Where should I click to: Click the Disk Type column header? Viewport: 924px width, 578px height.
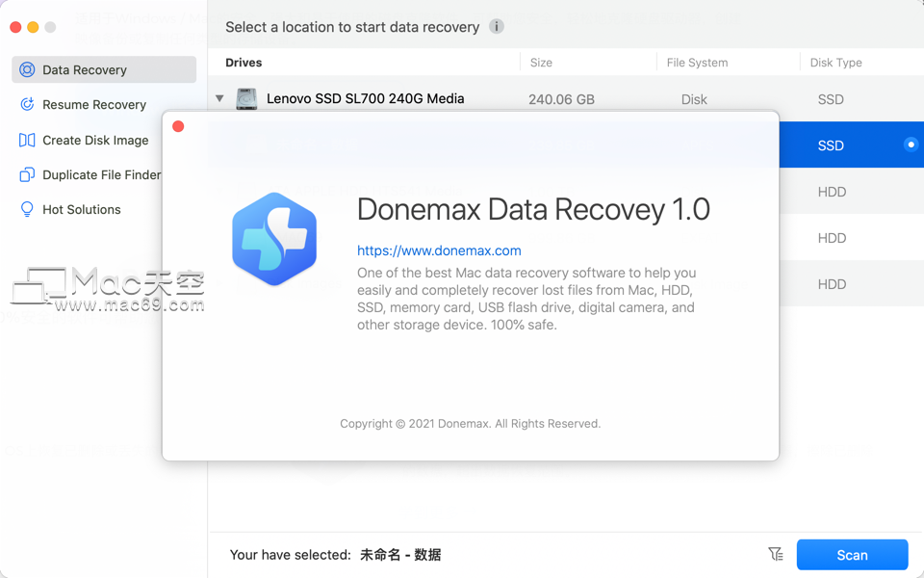(x=835, y=63)
